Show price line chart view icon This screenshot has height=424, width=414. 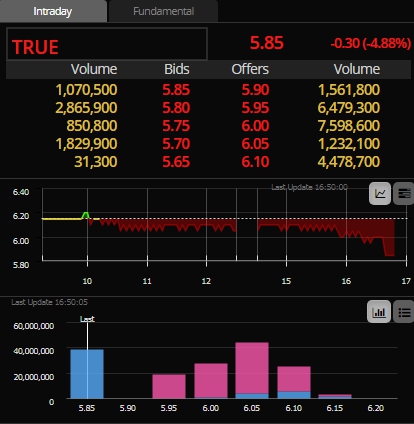[x=380, y=193]
